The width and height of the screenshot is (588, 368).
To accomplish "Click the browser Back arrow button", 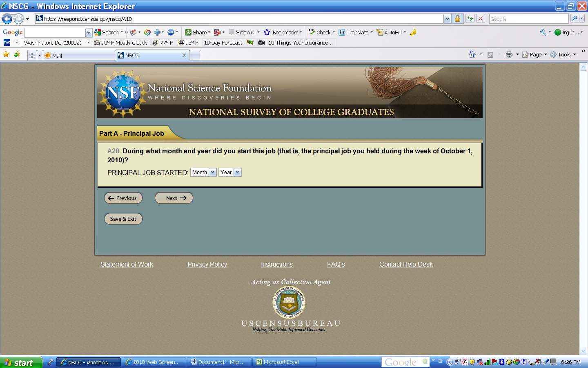I will (7, 19).
